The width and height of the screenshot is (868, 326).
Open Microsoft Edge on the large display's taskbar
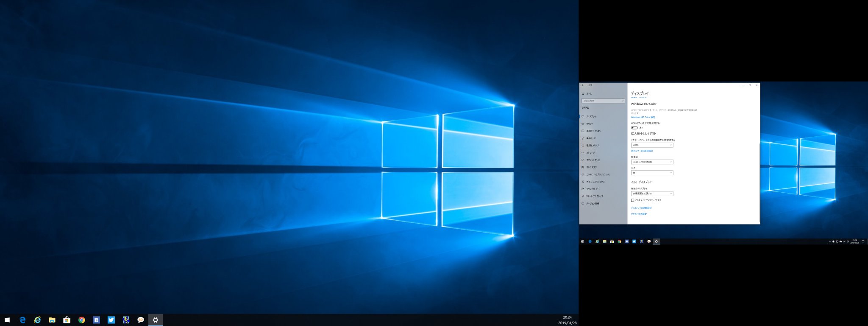(22, 320)
